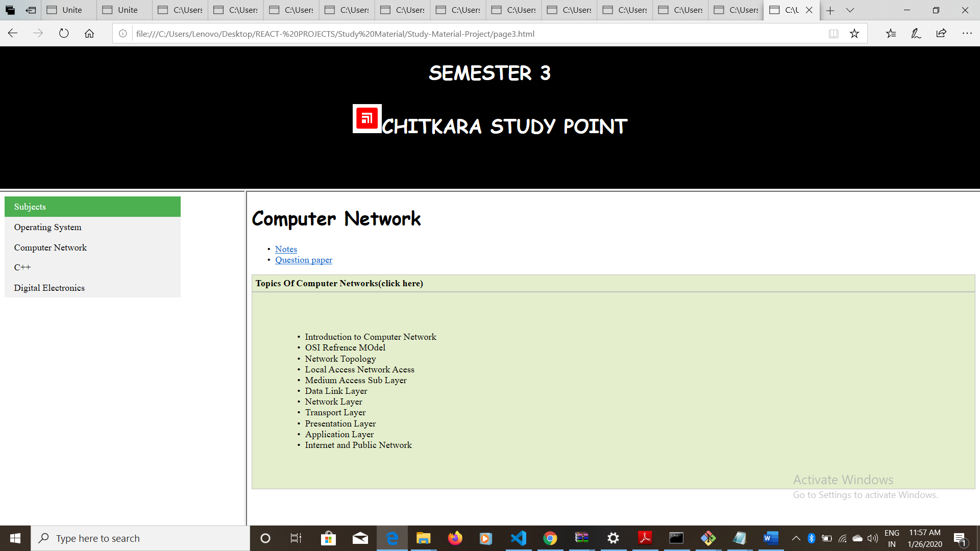Open the Favorites hub icon
This screenshot has width=980, height=551.
click(x=891, y=34)
